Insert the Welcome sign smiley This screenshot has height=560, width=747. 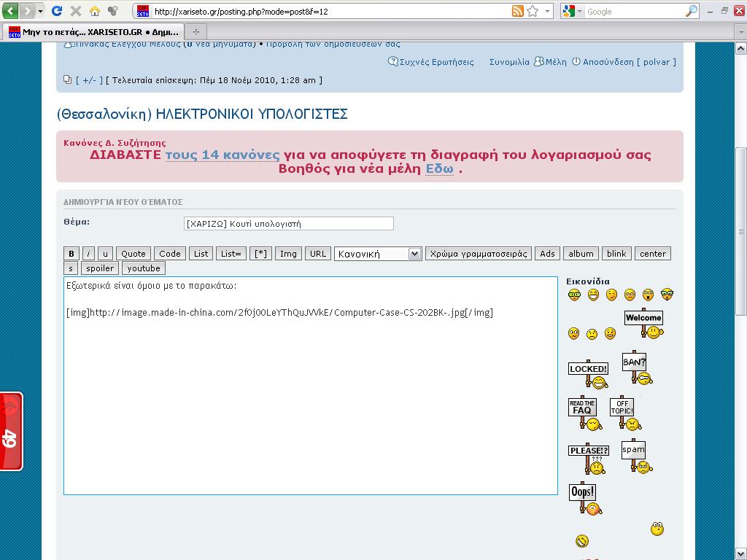point(643,323)
